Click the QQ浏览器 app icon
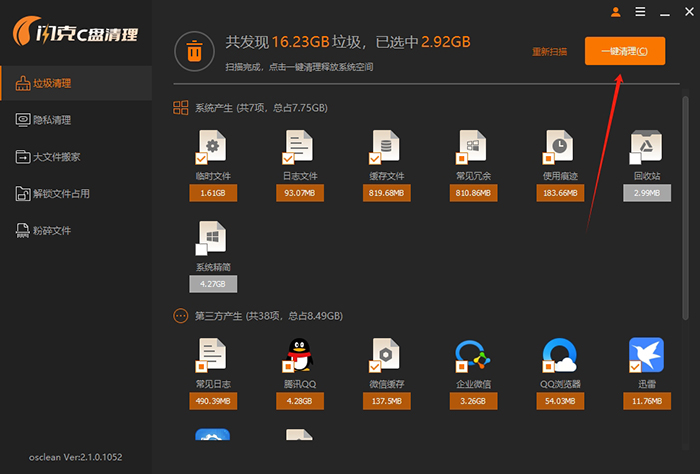The image size is (700, 474). click(560, 355)
